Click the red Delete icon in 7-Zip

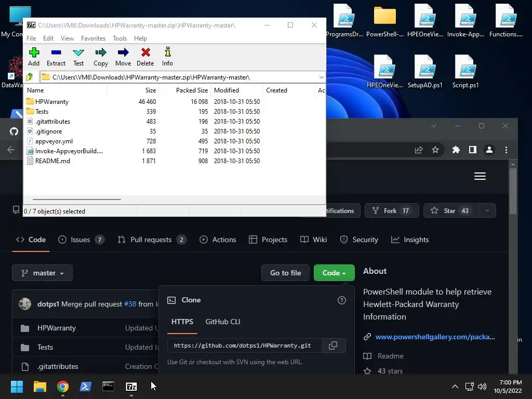pyautogui.click(x=145, y=57)
